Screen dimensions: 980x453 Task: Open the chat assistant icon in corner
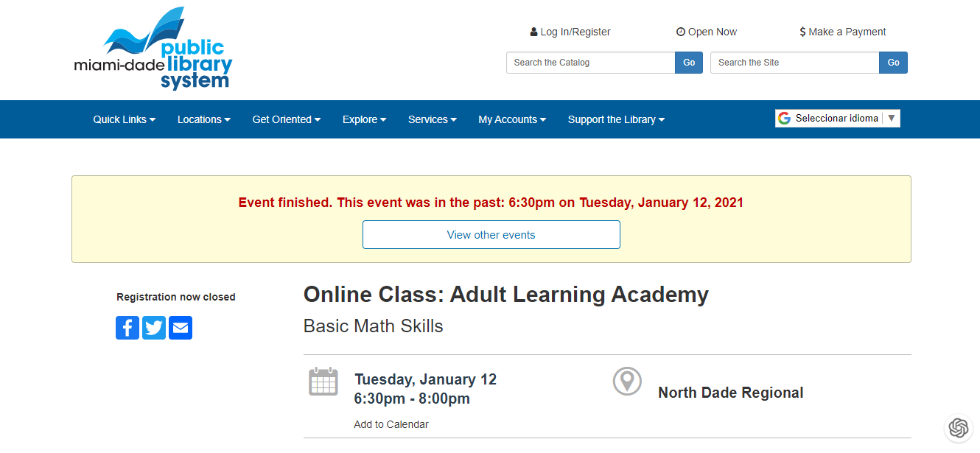pyautogui.click(x=958, y=428)
